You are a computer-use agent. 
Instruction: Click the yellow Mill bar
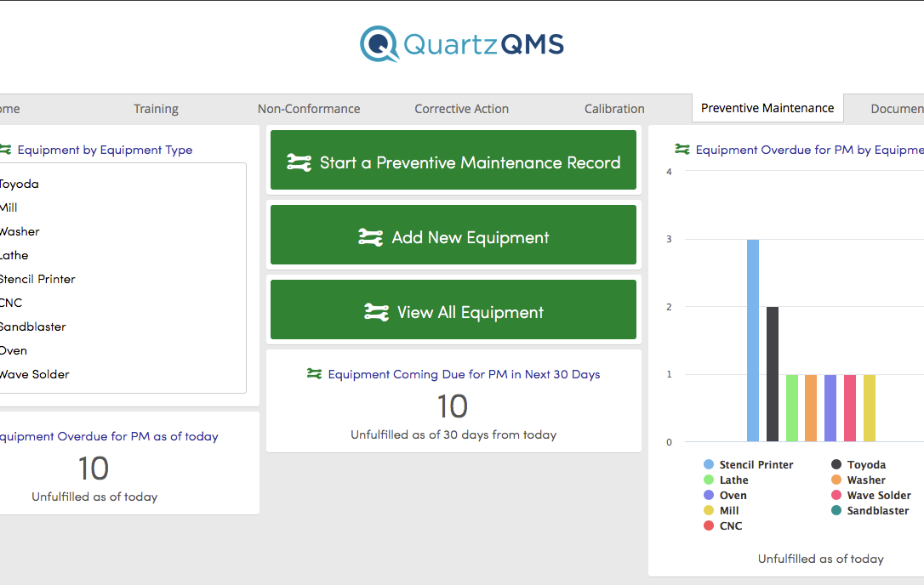coord(870,407)
